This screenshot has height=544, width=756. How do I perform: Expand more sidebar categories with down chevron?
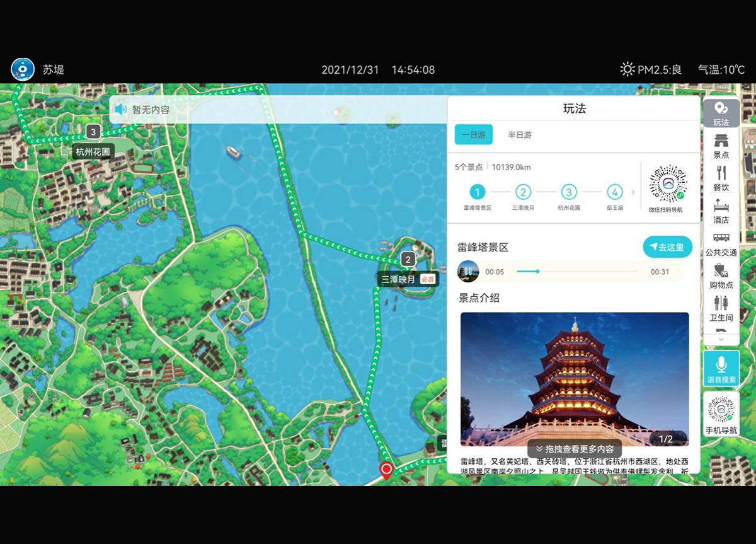coord(721,339)
